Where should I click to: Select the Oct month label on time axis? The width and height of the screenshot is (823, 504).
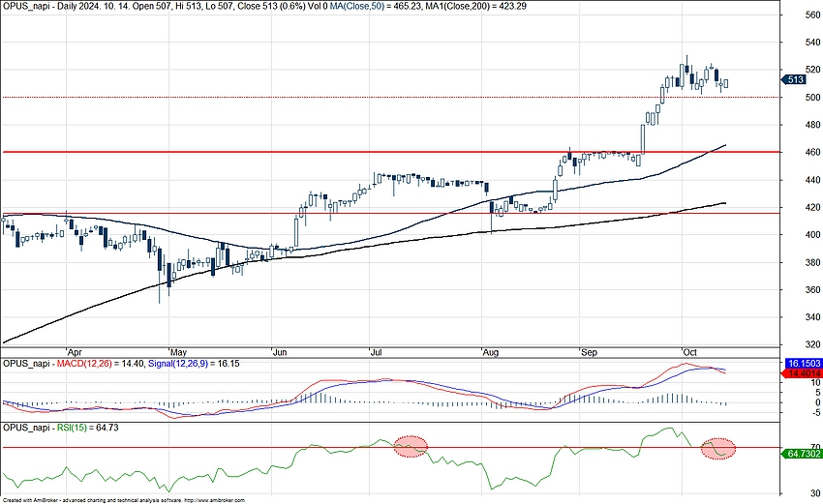pyautogui.click(x=689, y=352)
